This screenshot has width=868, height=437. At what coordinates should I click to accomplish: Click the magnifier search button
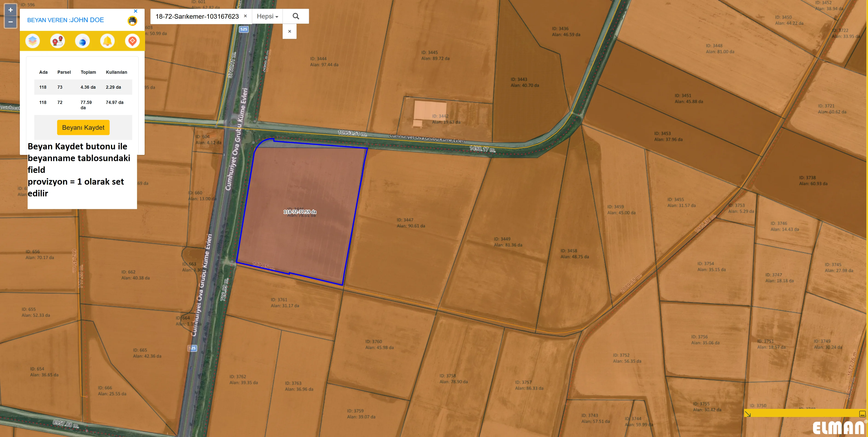[295, 16]
